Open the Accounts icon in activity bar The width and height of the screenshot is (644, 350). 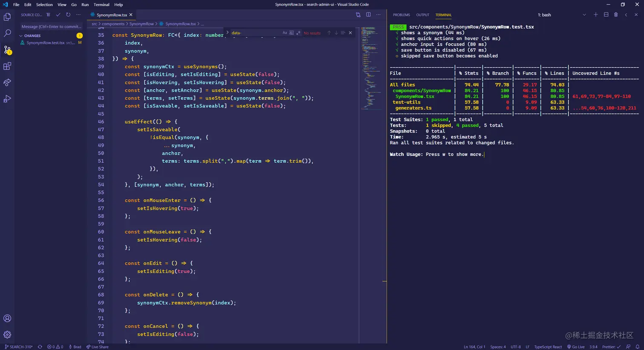tap(7, 318)
